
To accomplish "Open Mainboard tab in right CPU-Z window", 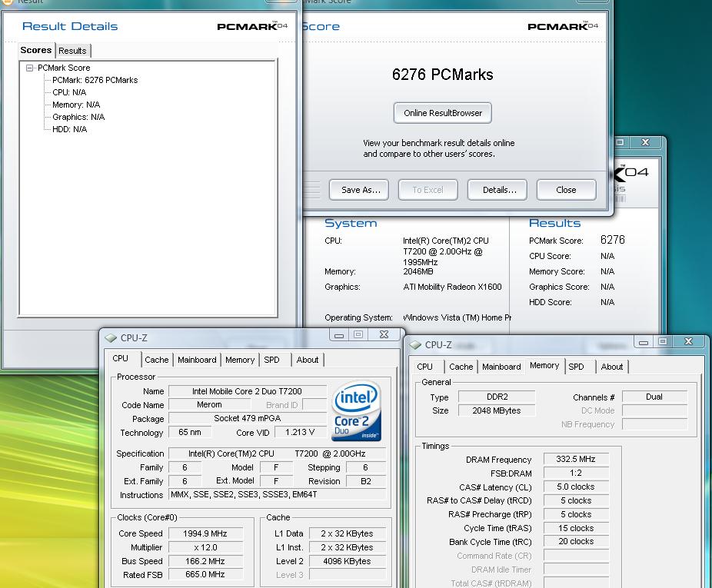I will 501,367.
